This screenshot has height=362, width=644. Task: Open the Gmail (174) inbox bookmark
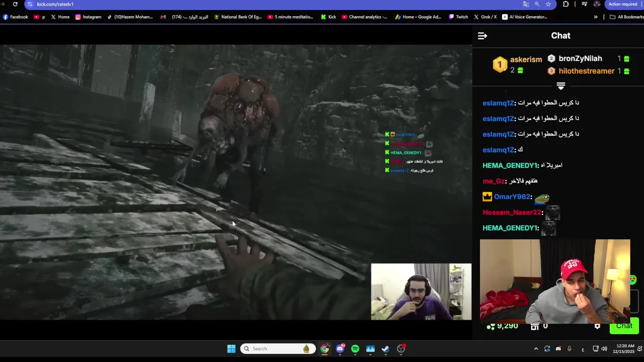tap(184, 17)
